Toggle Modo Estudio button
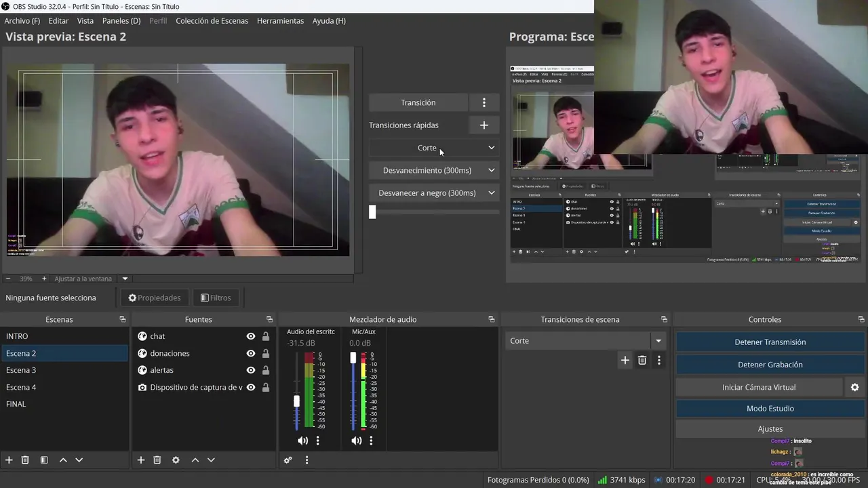This screenshot has width=868, height=488. 770,409
